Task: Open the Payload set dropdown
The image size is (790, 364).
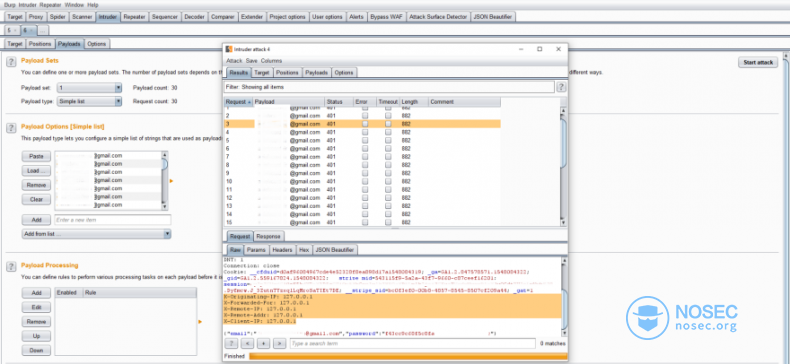Action: pyautogui.click(x=89, y=88)
